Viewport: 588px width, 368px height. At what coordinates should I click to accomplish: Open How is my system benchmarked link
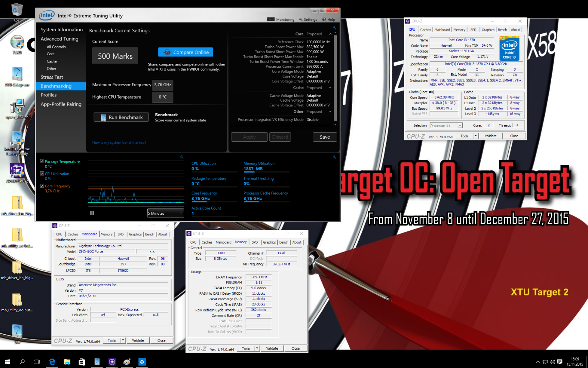(x=119, y=142)
